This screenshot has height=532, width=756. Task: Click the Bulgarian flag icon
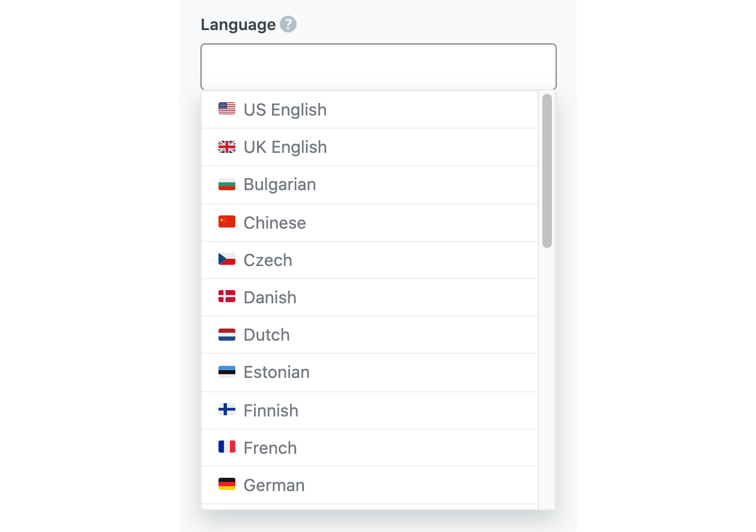click(x=227, y=184)
